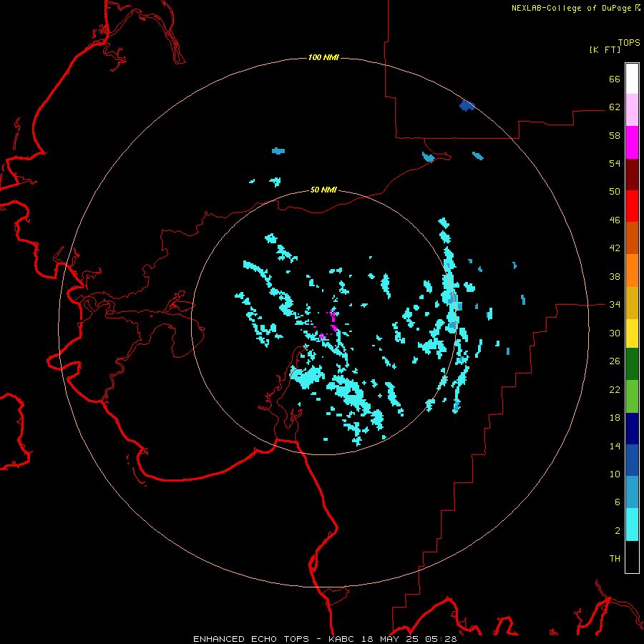The width and height of the screenshot is (644, 644).
Task: Click the navy blue legend swatch
Action: tap(632, 429)
